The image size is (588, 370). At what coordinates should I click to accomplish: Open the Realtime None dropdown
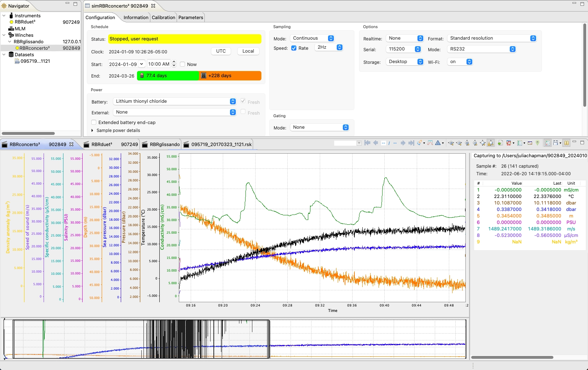[404, 38]
